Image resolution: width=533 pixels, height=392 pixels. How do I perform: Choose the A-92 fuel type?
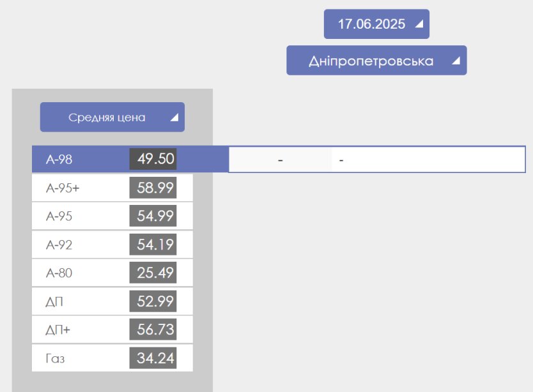[112, 245]
